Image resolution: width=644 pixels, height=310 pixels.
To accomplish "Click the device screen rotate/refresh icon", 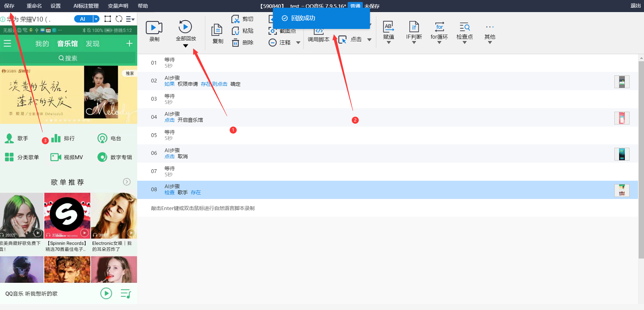I will (119, 19).
